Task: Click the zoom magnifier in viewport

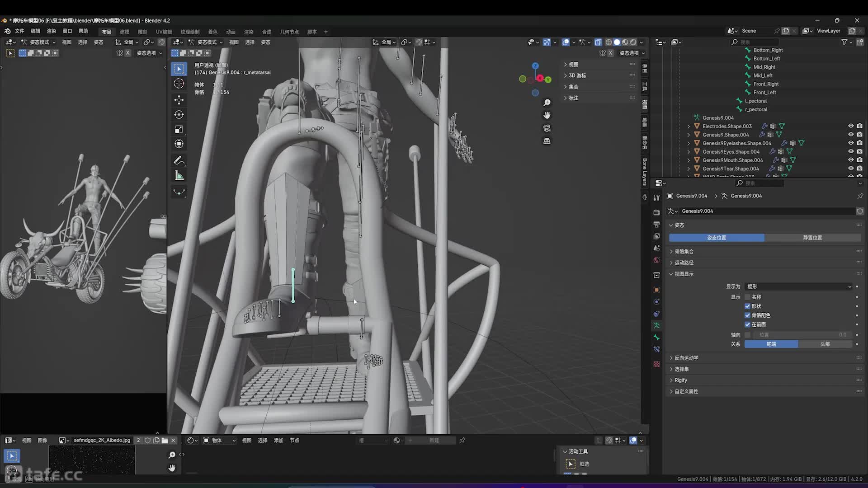Action: (x=547, y=103)
